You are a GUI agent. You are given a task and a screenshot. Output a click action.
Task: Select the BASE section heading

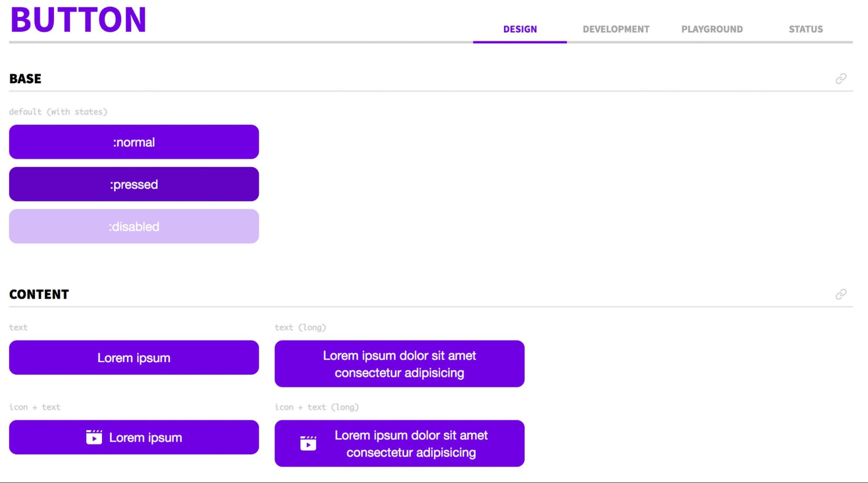(x=25, y=79)
